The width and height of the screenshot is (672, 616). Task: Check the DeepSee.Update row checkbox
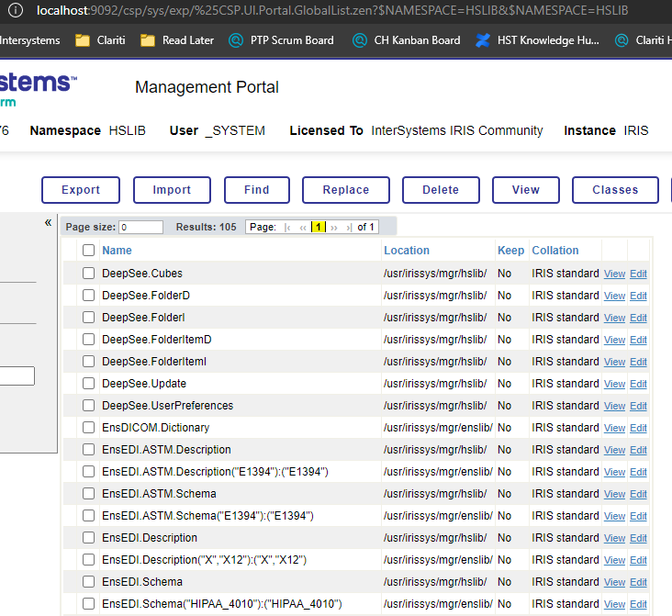88,383
